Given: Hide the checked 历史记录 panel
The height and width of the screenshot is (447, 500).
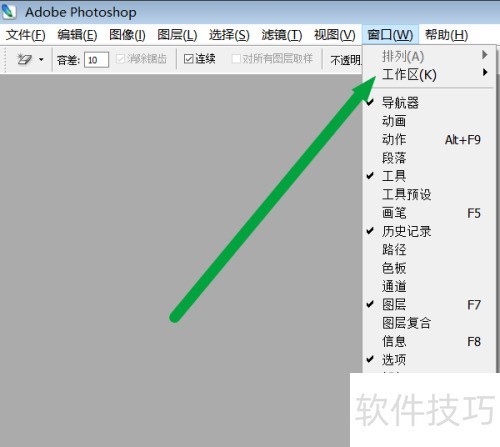Looking at the screenshot, I should [428, 231].
